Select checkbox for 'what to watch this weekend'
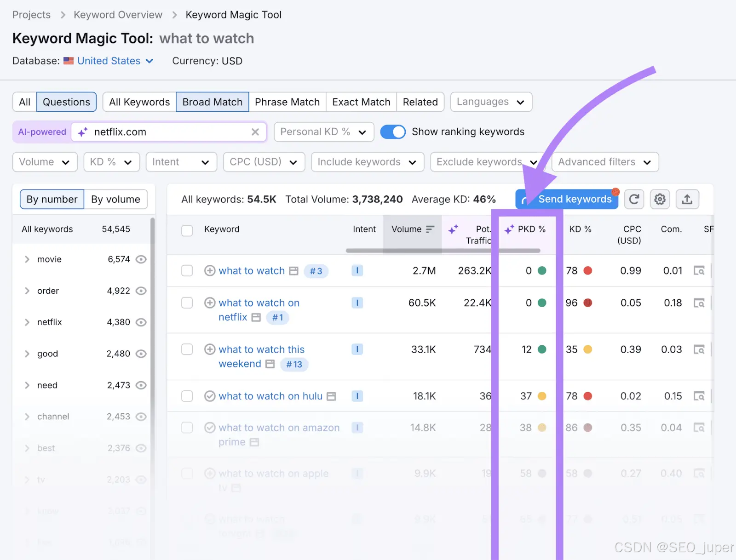Viewport: 736px width, 560px height. pyautogui.click(x=187, y=349)
